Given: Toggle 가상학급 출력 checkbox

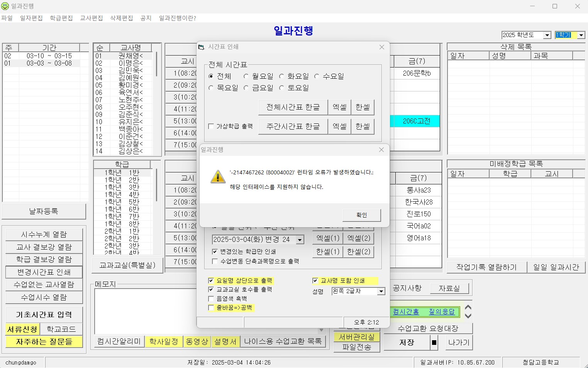Looking at the screenshot, I should pos(211,126).
